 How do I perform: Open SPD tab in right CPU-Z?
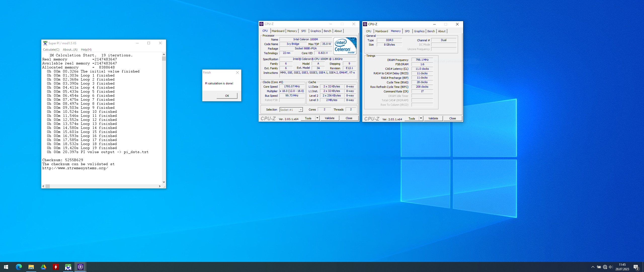pos(407,31)
